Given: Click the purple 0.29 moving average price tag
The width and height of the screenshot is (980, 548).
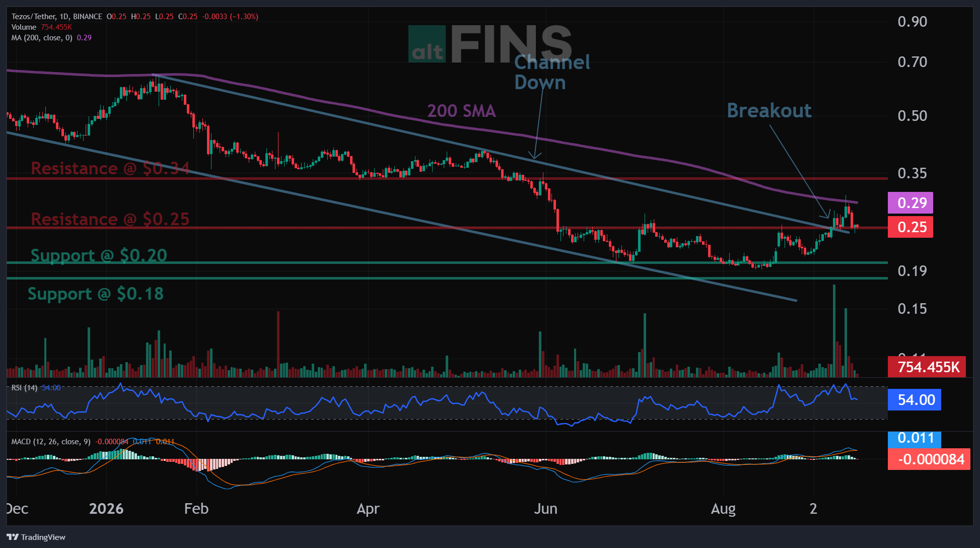Looking at the screenshot, I should click(911, 203).
